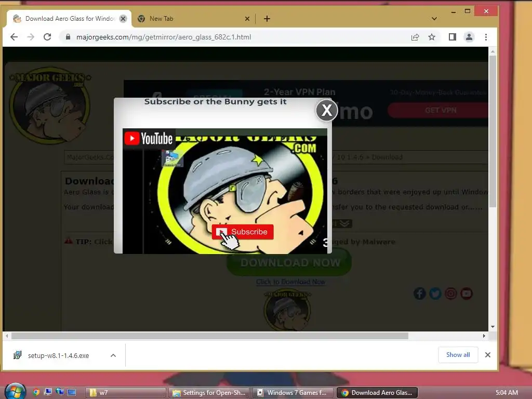Click the YouTube logo in the video
Screen dimensions: 532x399
click(x=149, y=138)
